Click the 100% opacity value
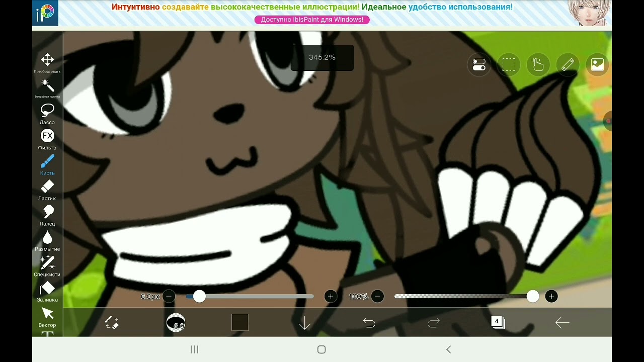The image size is (644, 362). click(358, 297)
